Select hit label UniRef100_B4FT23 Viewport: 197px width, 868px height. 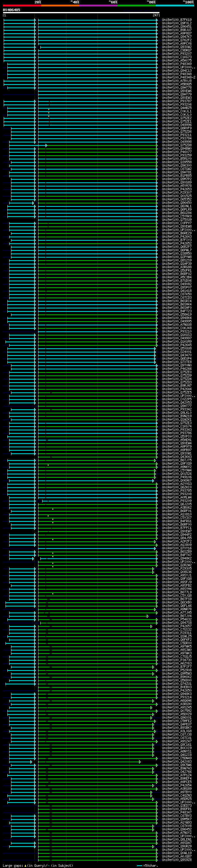tap(177, 311)
